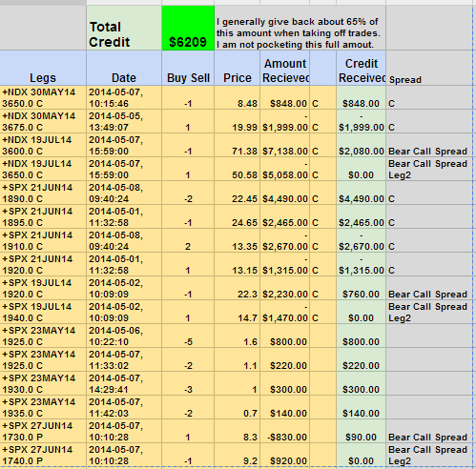Click Bear Call Spread in SPX 1730.0 P row
476x469 pixels.
point(429,431)
